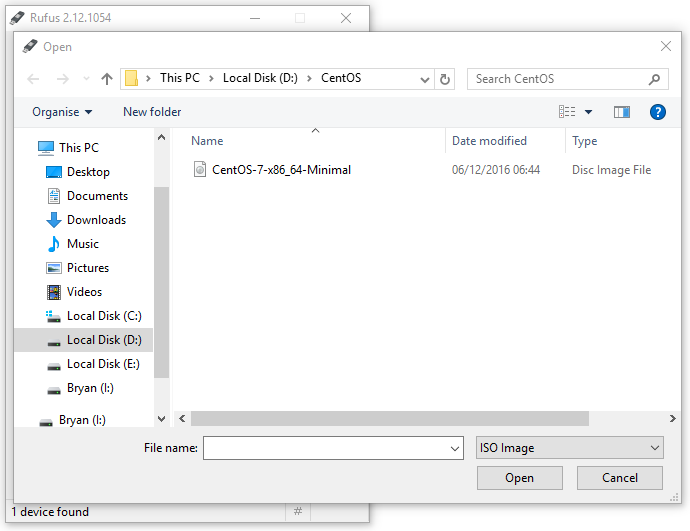
Task: Click the navigation pane scrollbar thumb
Action: [x=161, y=282]
